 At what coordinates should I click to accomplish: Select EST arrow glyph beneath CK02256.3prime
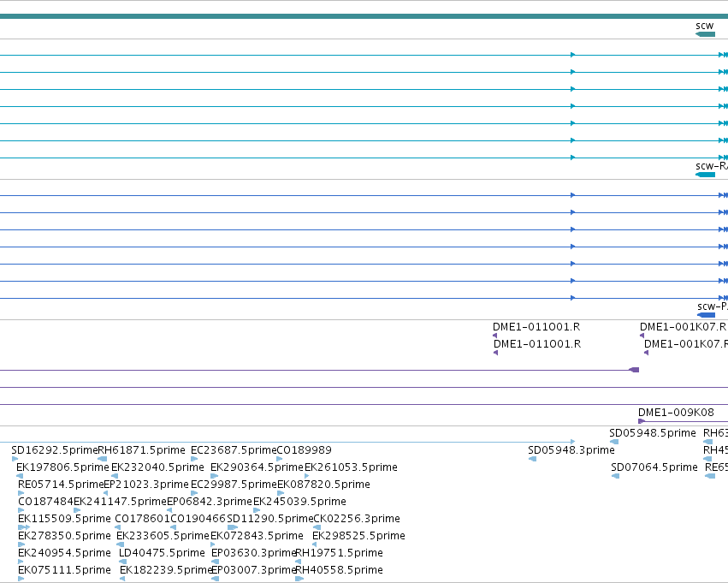317,527
